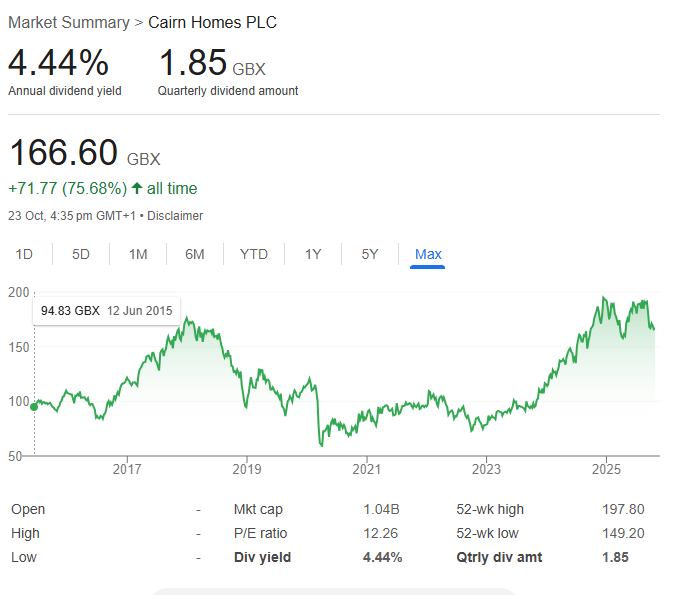This screenshot has width=689, height=595.
Task: Click the green up arrow icon
Action: 137,189
